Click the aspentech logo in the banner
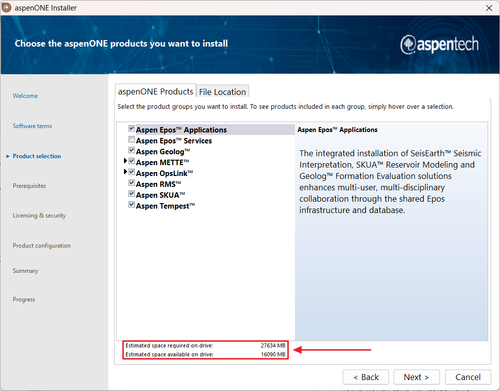This screenshot has height=391, width=500. (x=439, y=45)
